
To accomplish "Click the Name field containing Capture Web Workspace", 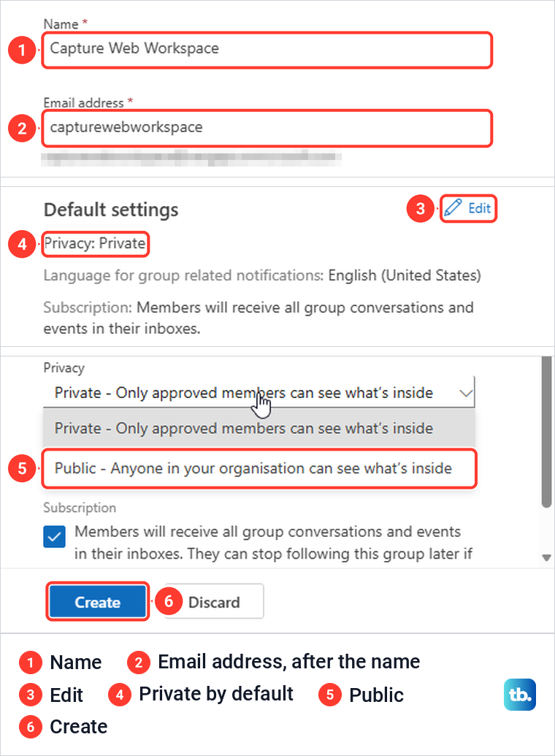I will tap(267, 50).
